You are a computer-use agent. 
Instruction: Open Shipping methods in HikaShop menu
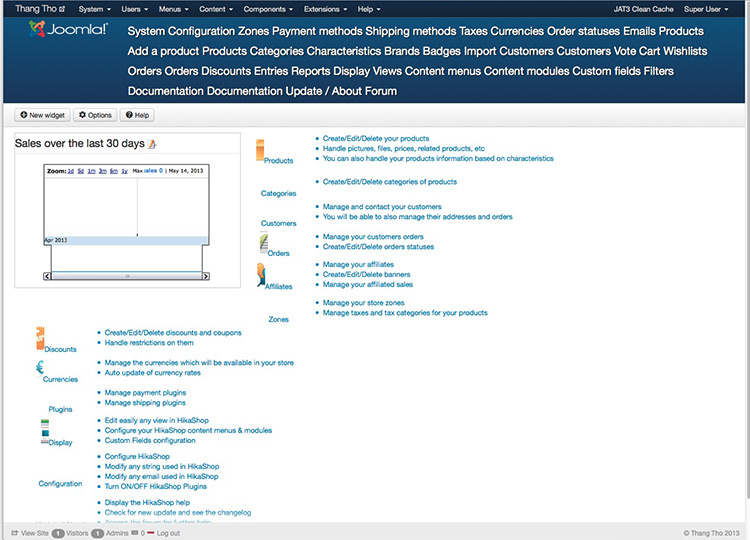[x=410, y=31]
